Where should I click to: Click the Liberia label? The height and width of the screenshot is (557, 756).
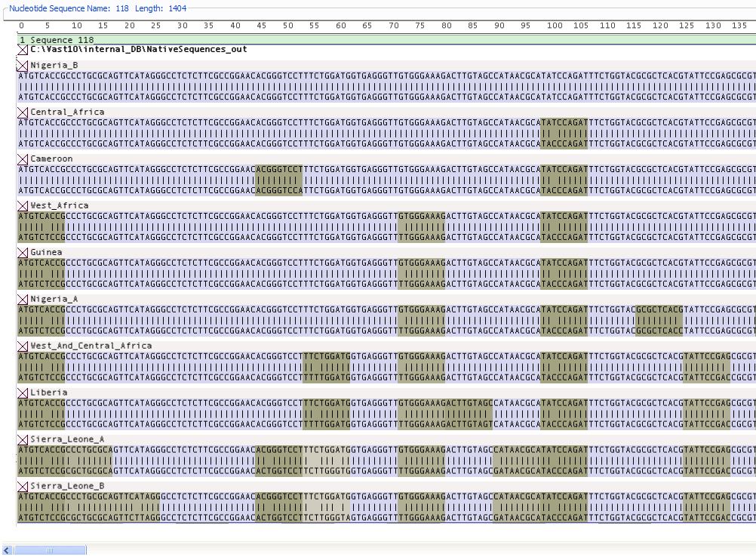pos(49,392)
